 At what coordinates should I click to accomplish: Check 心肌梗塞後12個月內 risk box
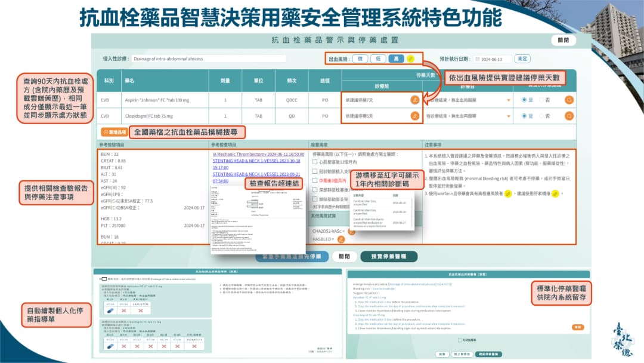(x=315, y=162)
